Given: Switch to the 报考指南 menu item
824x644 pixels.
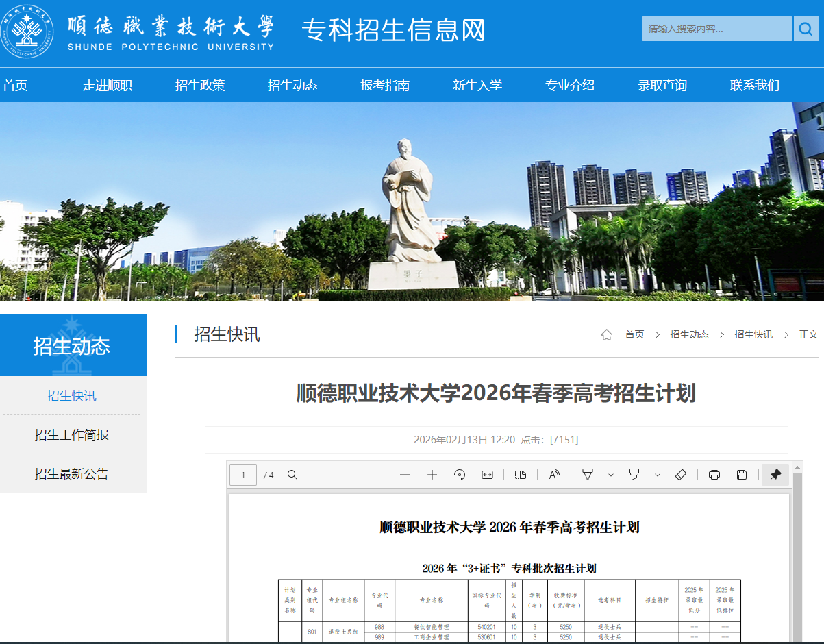Looking at the screenshot, I should pos(384,84).
